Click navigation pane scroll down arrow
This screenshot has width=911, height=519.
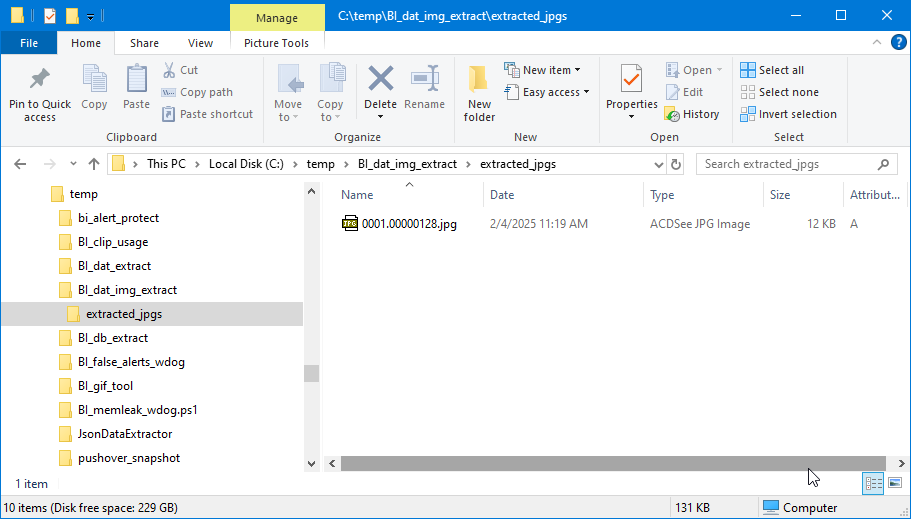pyautogui.click(x=311, y=463)
